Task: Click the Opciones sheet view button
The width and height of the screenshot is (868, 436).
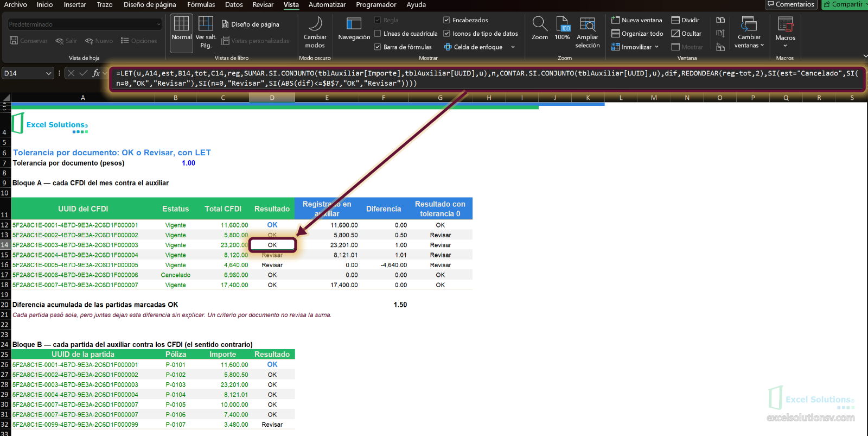Action: (x=138, y=41)
